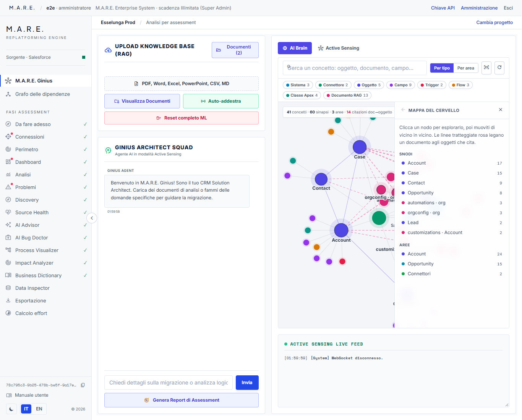Click the Data Inspector sidebar icon
This screenshot has height=420, width=522.
click(8, 288)
